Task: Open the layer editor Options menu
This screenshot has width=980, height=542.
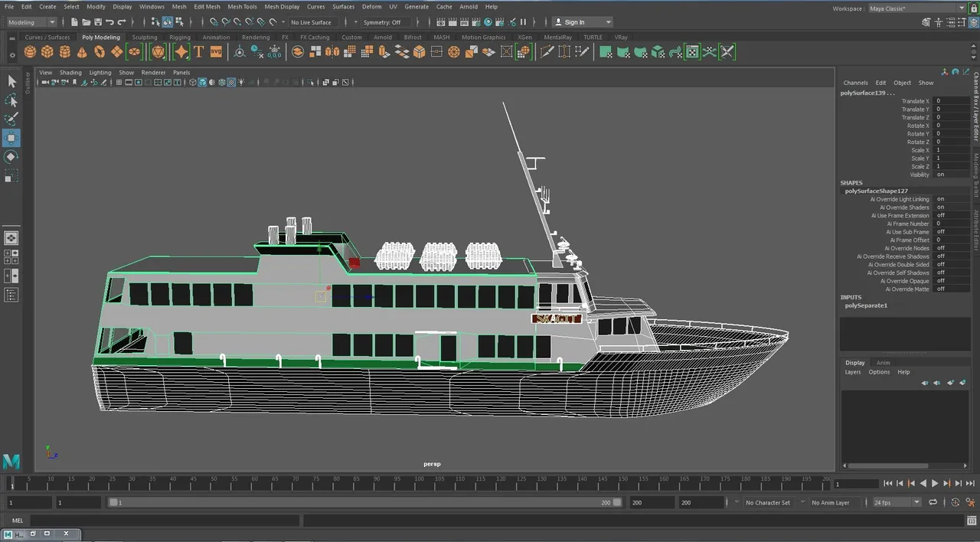Action: (879, 372)
